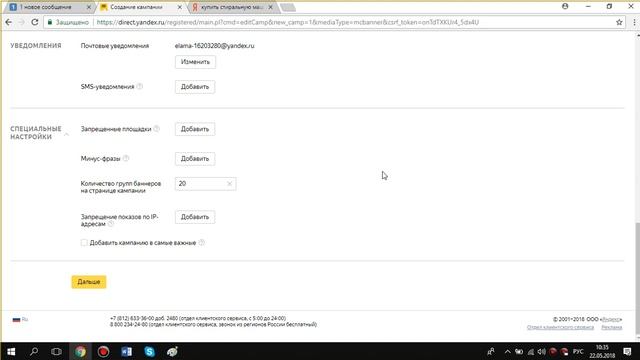Open help hint for SMS-уведомления

click(x=140, y=87)
